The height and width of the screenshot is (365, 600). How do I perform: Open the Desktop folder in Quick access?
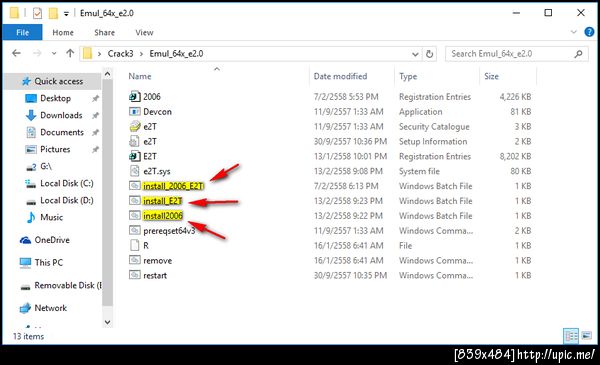[x=55, y=98]
